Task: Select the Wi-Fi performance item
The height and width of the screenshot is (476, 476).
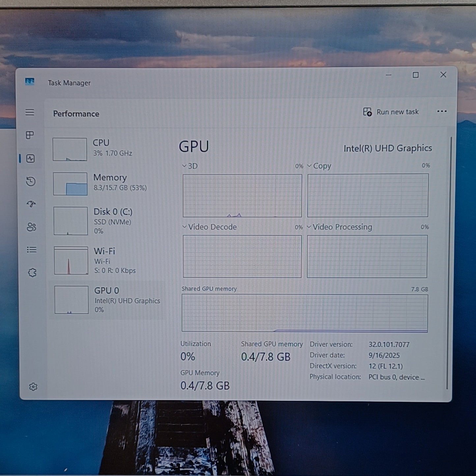Action: (x=107, y=260)
